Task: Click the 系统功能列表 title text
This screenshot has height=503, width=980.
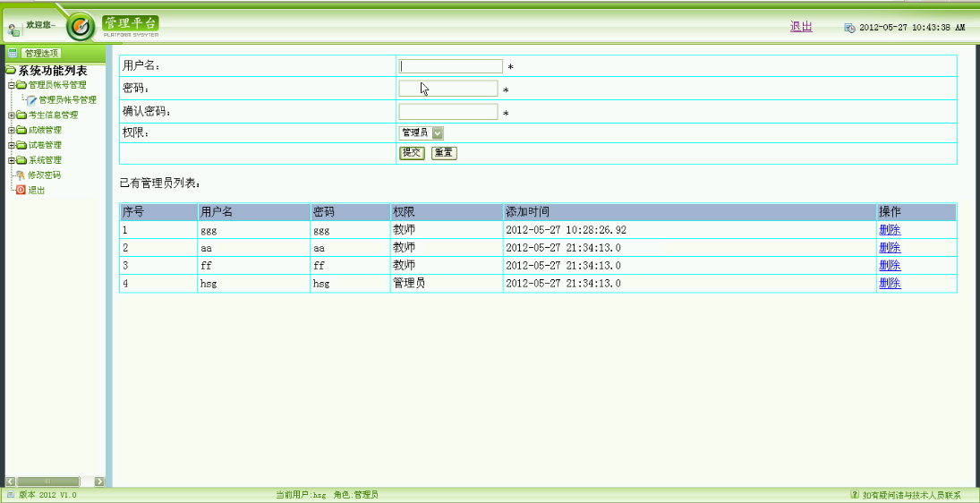Action: point(53,71)
